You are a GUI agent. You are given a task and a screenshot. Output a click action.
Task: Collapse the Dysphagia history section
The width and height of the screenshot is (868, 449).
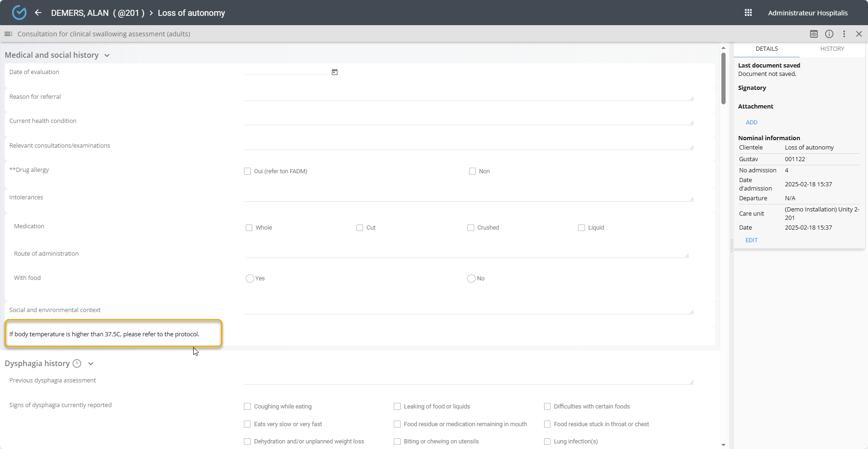pos(91,364)
